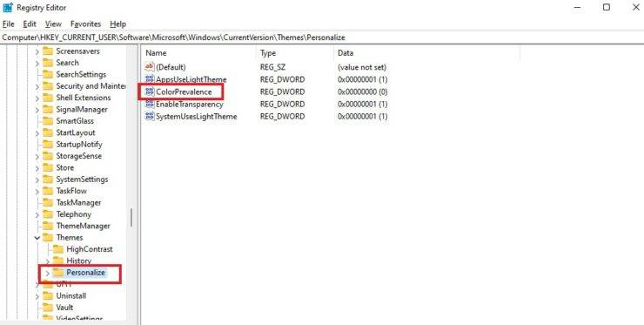This screenshot has width=644, height=325.
Task: Click the (value not set) data cell
Action: click(362, 66)
